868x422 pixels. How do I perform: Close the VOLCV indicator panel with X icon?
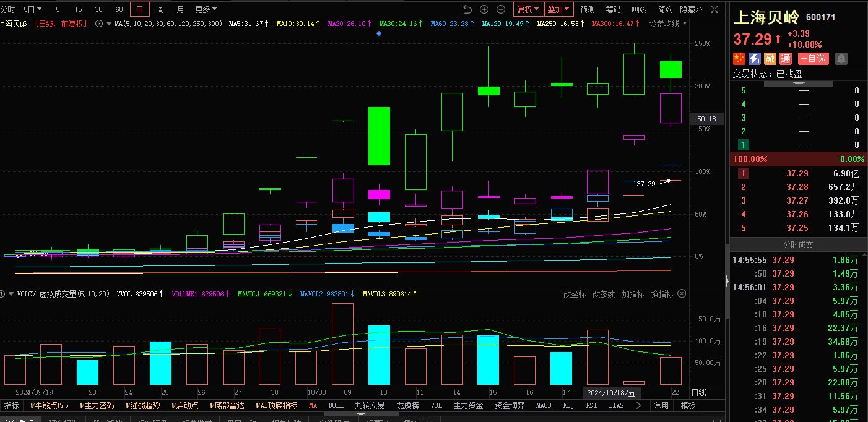click(682, 294)
